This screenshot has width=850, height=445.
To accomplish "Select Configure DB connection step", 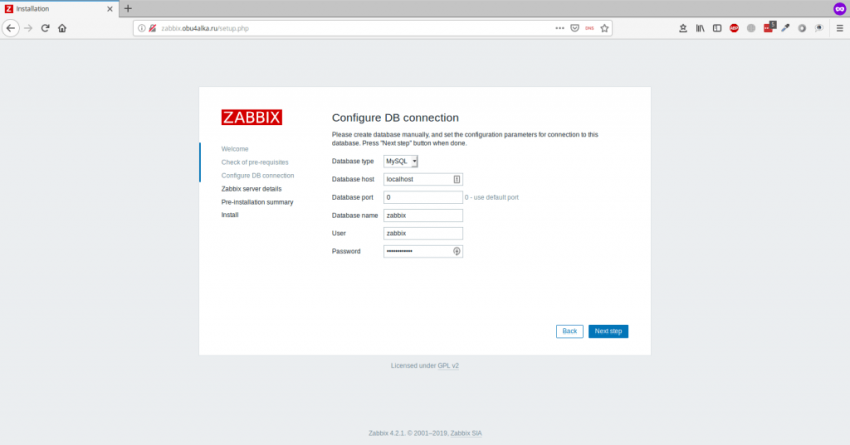I will pyautogui.click(x=257, y=176).
